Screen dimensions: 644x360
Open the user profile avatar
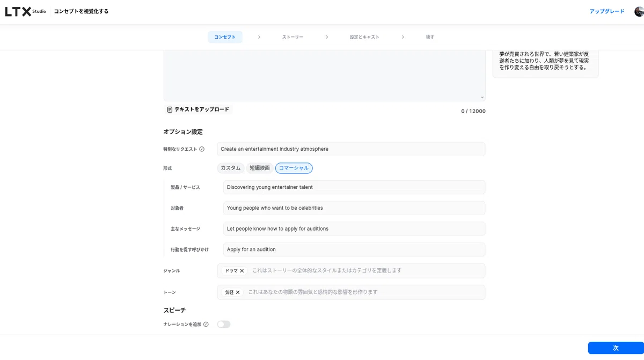point(639,11)
